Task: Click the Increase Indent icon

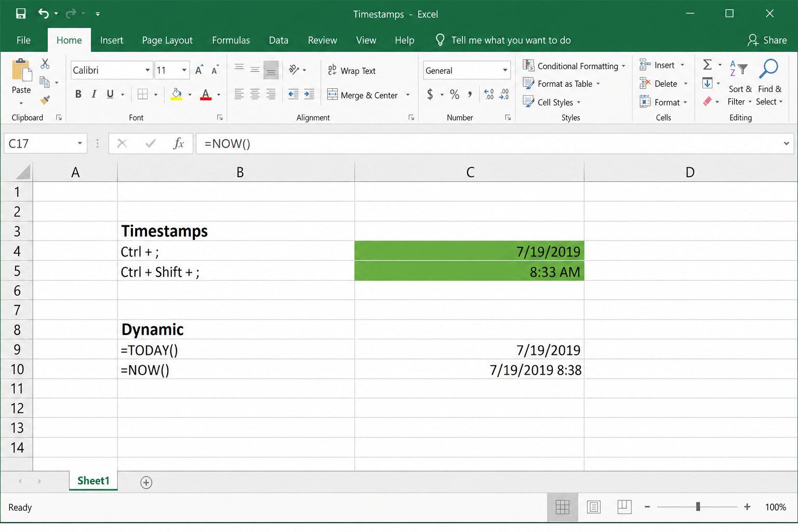Action: click(309, 94)
